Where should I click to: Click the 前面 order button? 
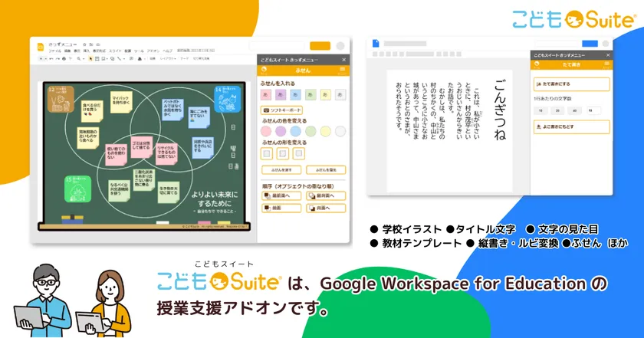coord(282,208)
